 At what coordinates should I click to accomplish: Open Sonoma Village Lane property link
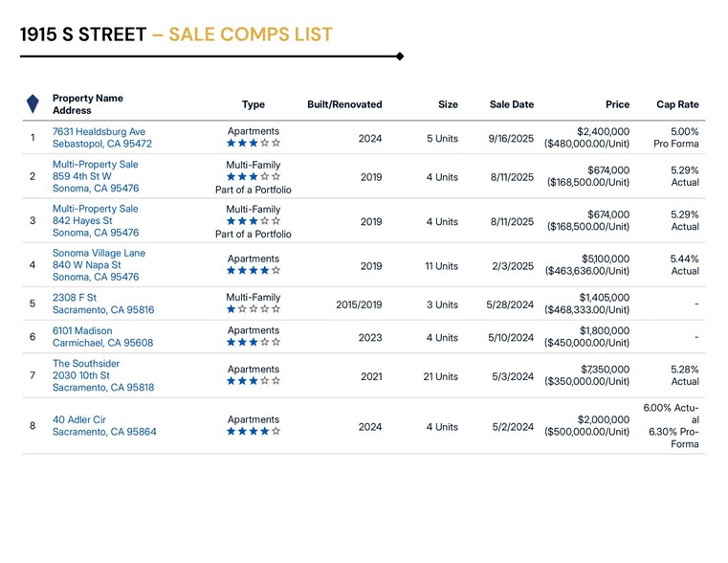pyautogui.click(x=99, y=253)
